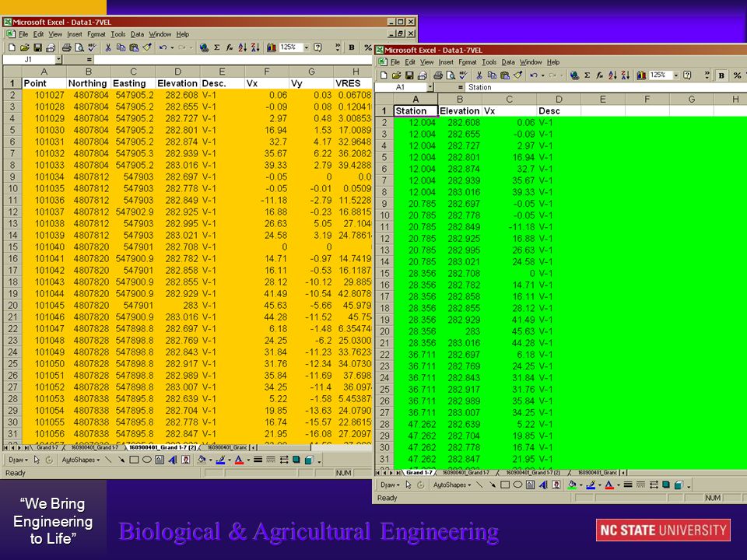Open zoom 125% dropdown in right window

coord(675,75)
